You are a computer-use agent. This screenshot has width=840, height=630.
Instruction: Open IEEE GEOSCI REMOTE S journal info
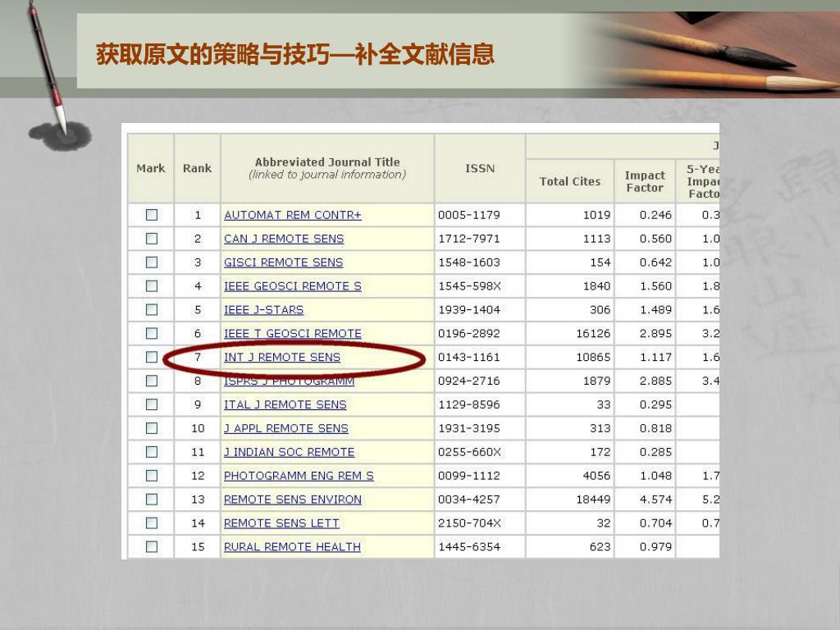293,286
